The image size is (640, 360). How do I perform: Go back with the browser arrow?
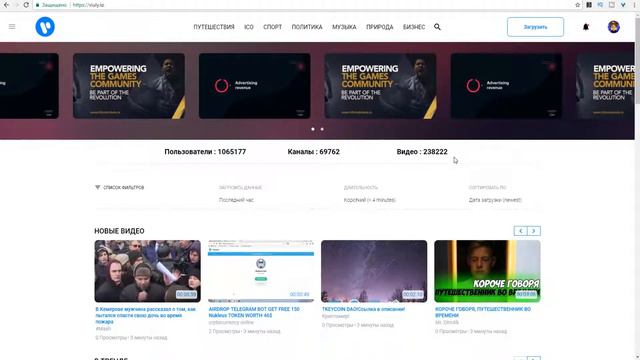pyautogui.click(x=7, y=5)
